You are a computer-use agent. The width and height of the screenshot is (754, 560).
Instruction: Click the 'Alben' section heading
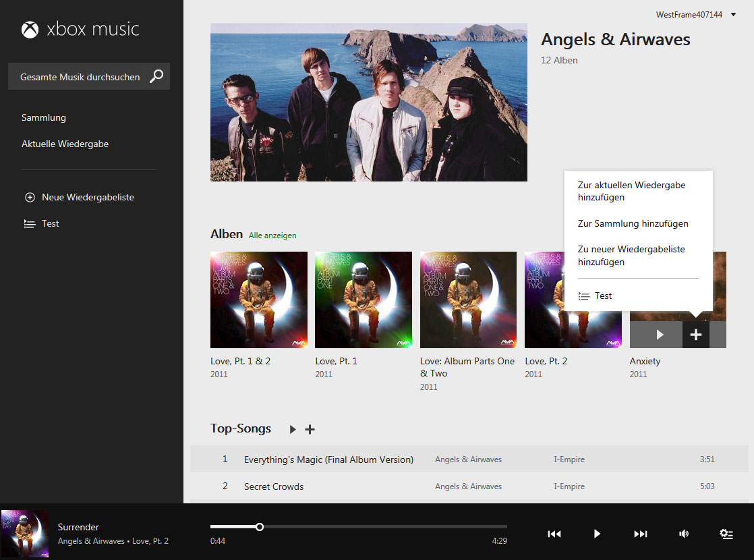point(227,234)
